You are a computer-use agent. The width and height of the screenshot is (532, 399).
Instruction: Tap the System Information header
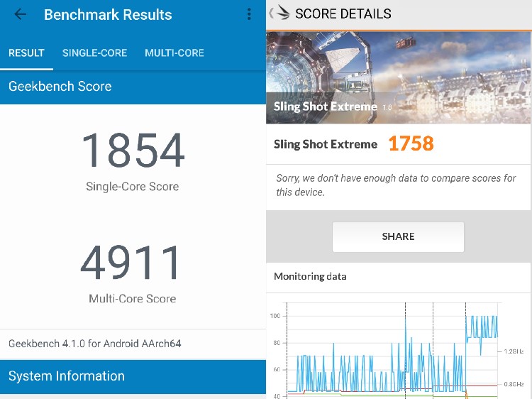coord(133,376)
